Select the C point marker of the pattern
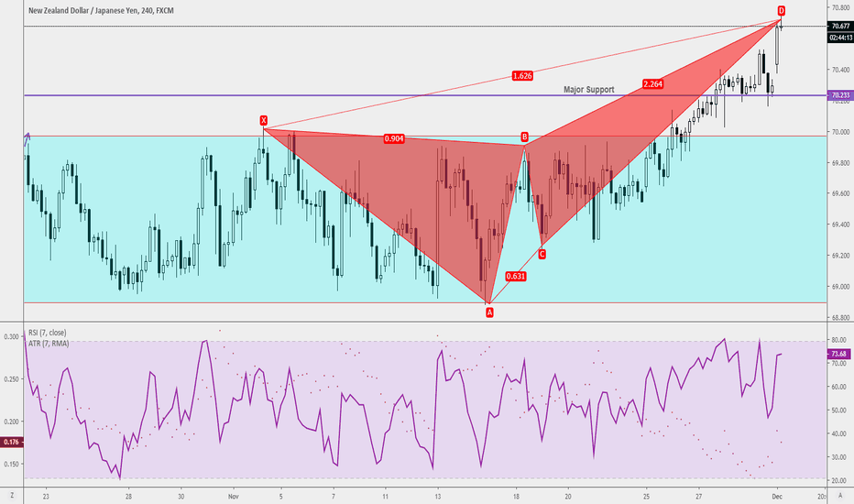This screenshot has height=504, width=854. tap(542, 254)
